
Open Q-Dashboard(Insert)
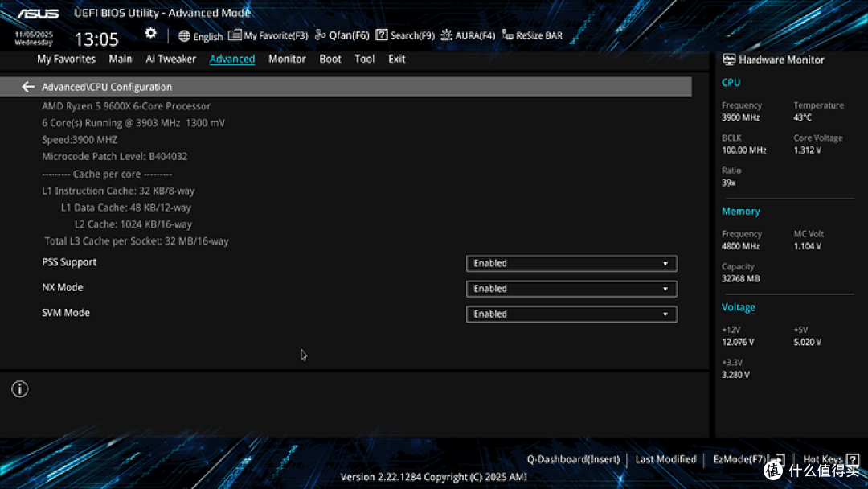point(573,459)
